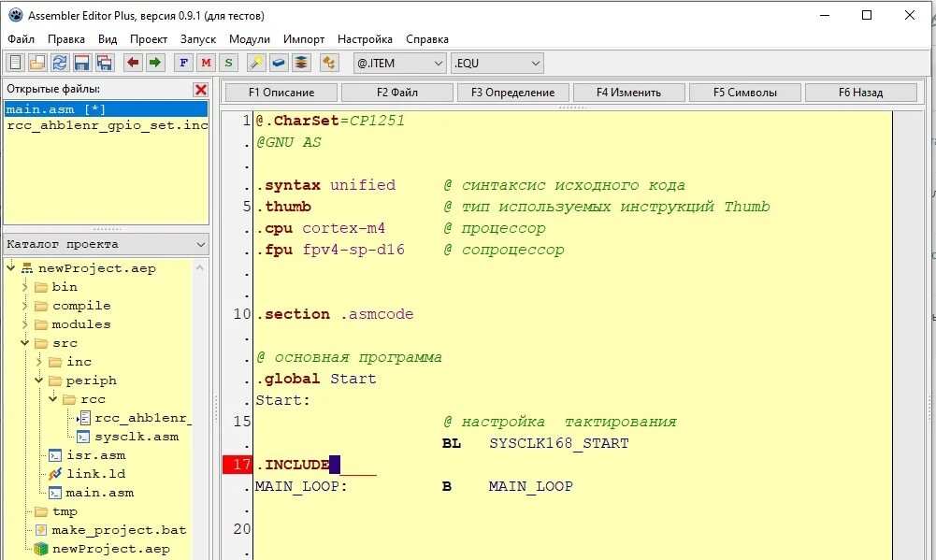Open the Справка menu

(426, 39)
